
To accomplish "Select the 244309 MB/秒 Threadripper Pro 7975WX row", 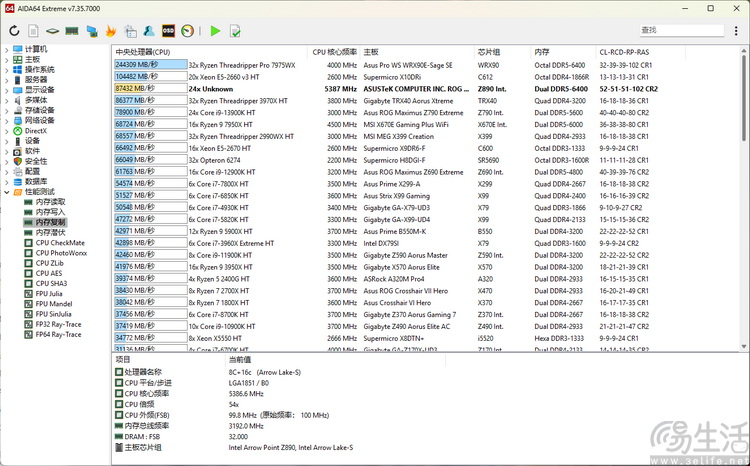I will tap(386, 65).
